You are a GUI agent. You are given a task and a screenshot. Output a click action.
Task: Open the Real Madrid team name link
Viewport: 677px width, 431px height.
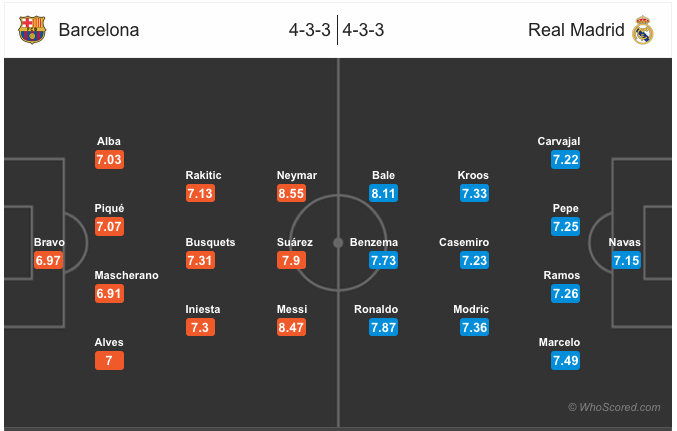click(x=576, y=30)
